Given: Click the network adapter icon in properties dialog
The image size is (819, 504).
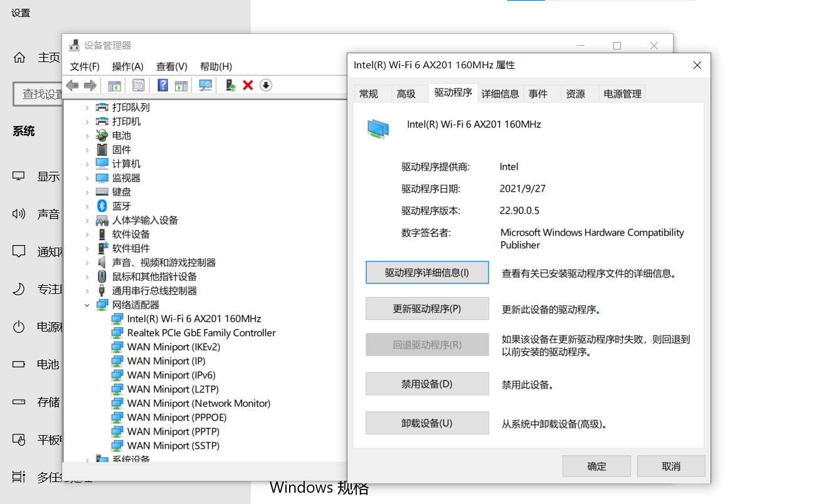Looking at the screenshot, I should (378, 129).
